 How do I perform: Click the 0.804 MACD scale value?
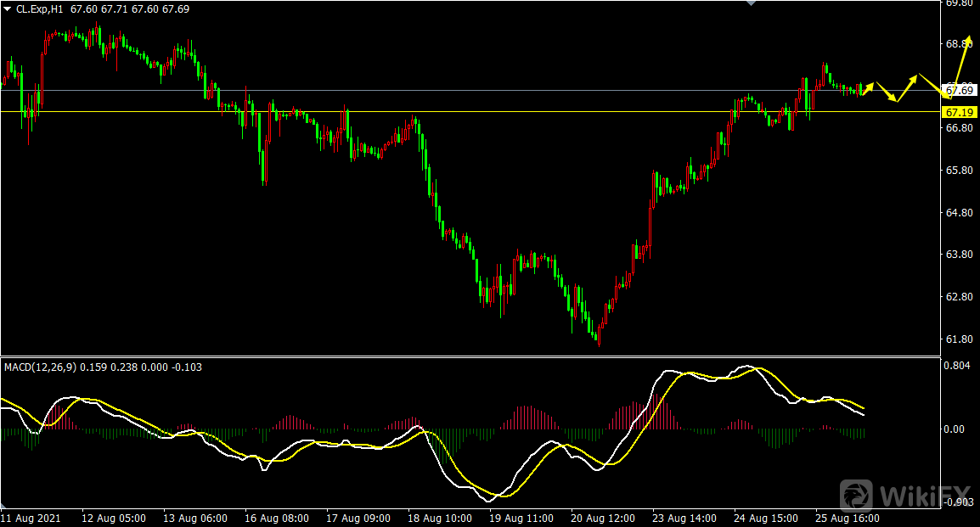957,366
